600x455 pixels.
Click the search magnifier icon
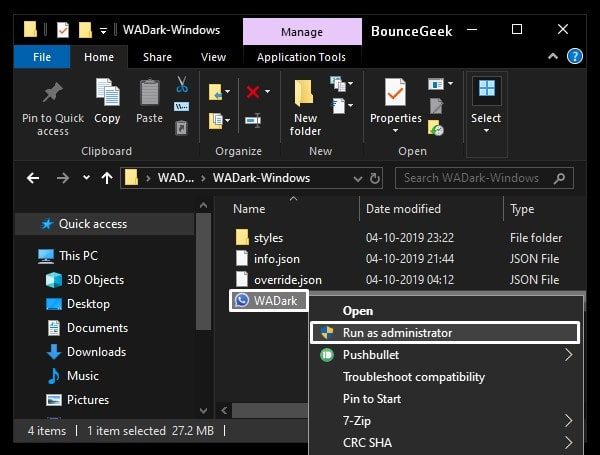[559, 178]
